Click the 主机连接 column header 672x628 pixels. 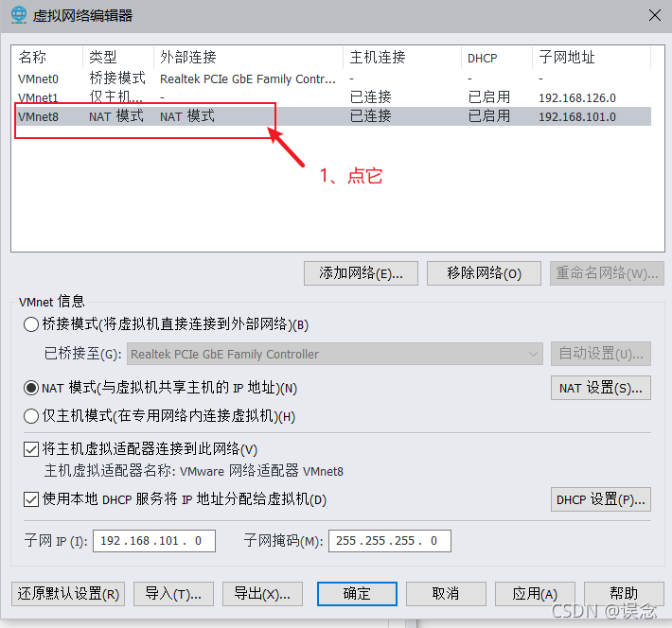pos(402,58)
